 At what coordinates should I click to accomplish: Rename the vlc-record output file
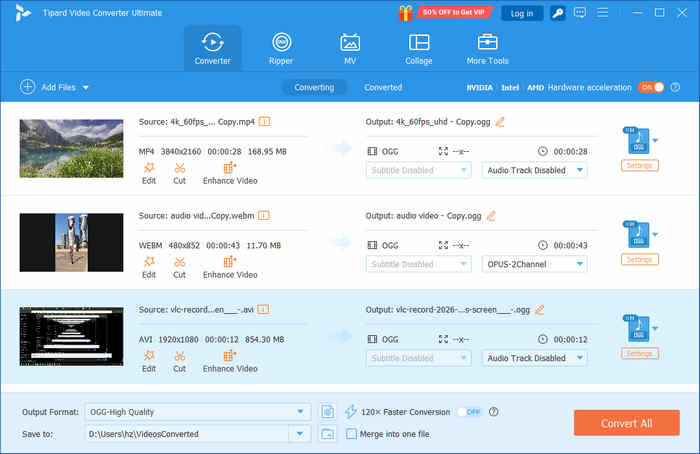click(540, 309)
